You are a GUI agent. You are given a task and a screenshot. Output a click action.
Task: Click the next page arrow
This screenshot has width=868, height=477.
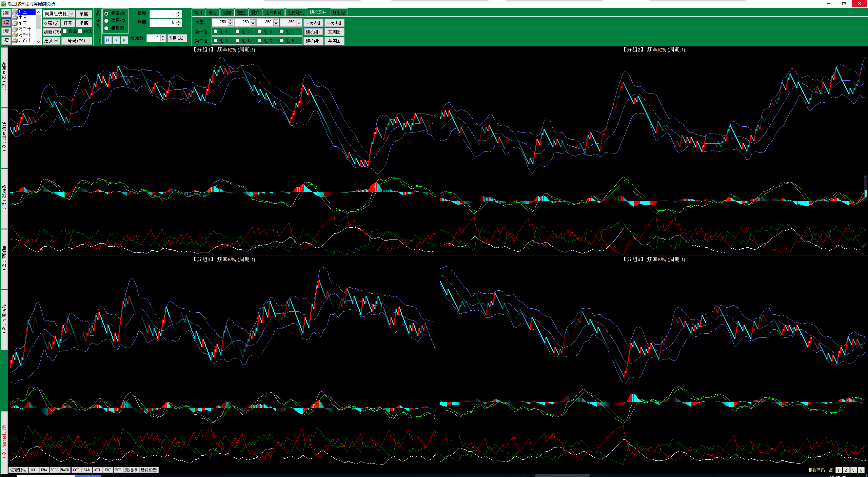click(x=124, y=40)
